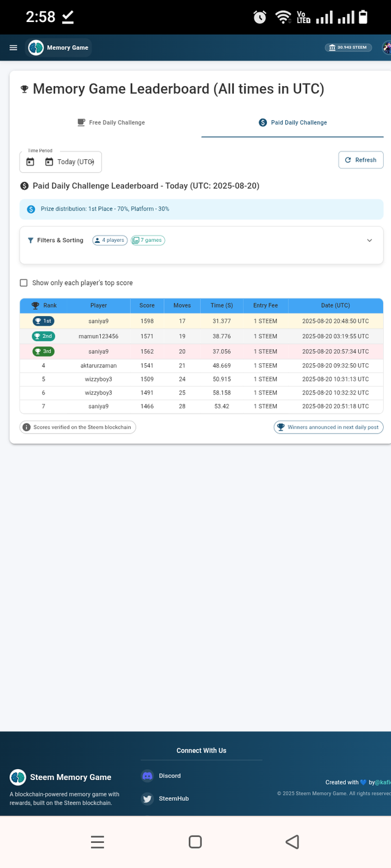Screen dimensions: 391x868
Task: Click the 4 players chip
Action: coord(109,241)
